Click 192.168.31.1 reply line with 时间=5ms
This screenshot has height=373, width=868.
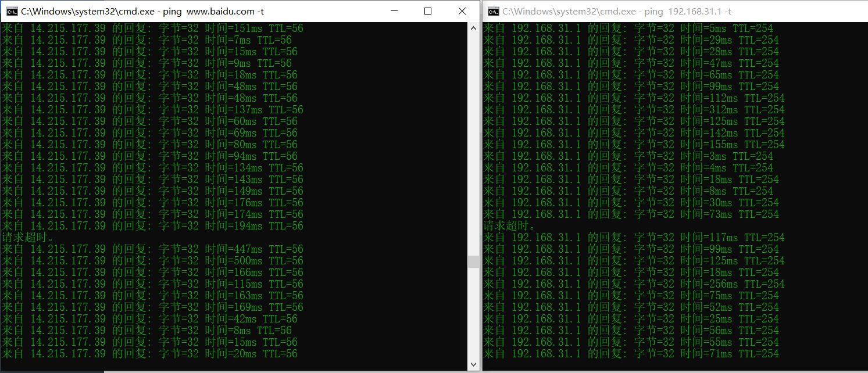pos(628,28)
